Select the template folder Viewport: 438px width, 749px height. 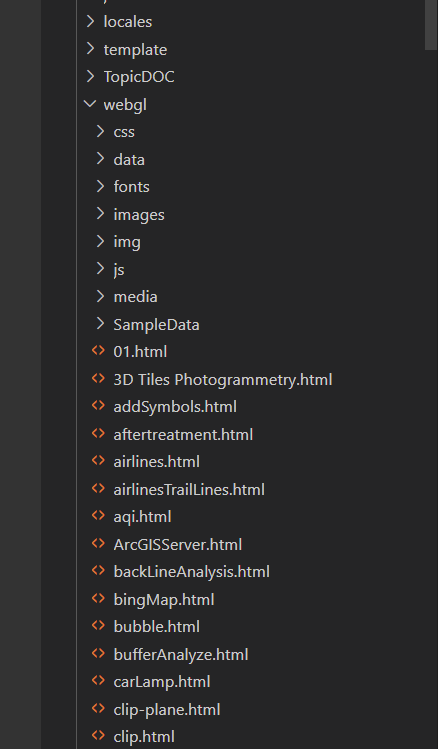tap(135, 50)
